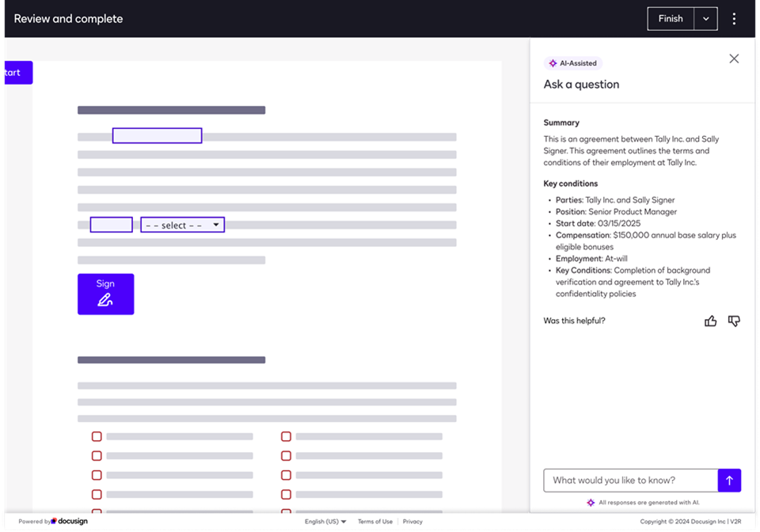The width and height of the screenshot is (760, 532).
Task: Click the partially visible Start tab button
Action: click(18, 73)
